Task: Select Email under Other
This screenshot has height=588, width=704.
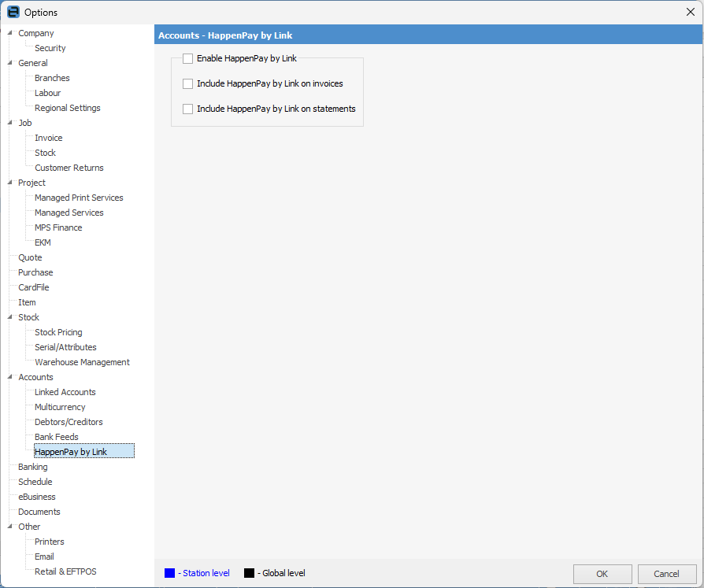Action: pyautogui.click(x=44, y=557)
